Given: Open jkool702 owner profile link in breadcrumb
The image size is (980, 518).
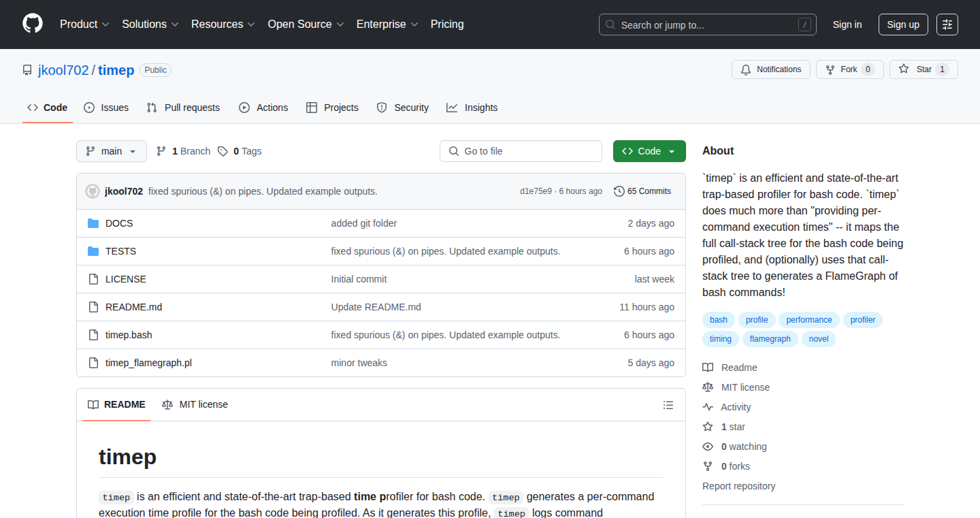Looking at the screenshot, I should pyautogui.click(x=63, y=70).
